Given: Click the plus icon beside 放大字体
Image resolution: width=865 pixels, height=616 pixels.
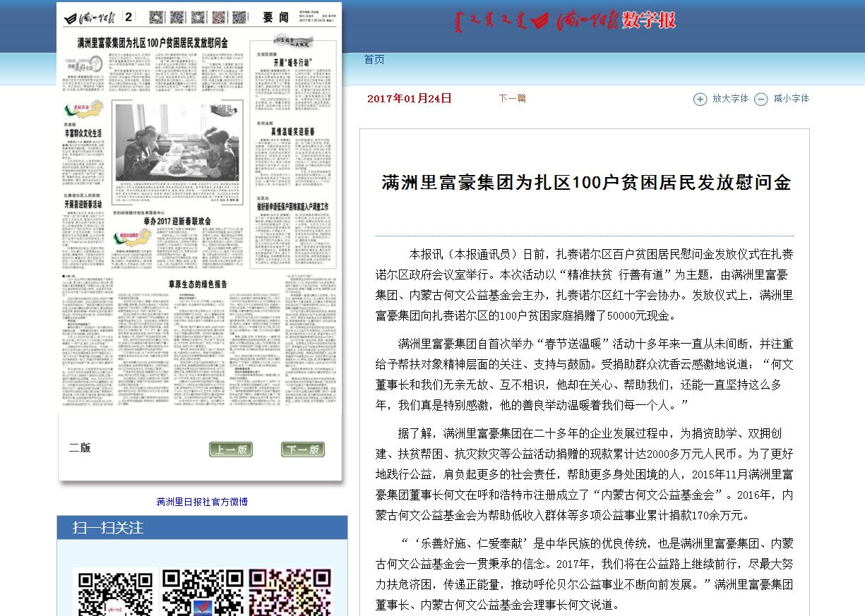Looking at the screenshot, I should point(700,99).
